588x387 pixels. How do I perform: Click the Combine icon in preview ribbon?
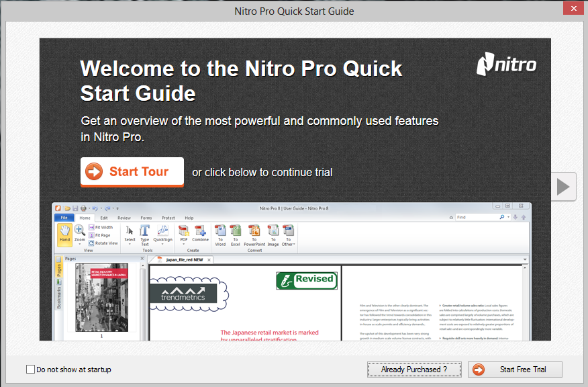point(200,234)
